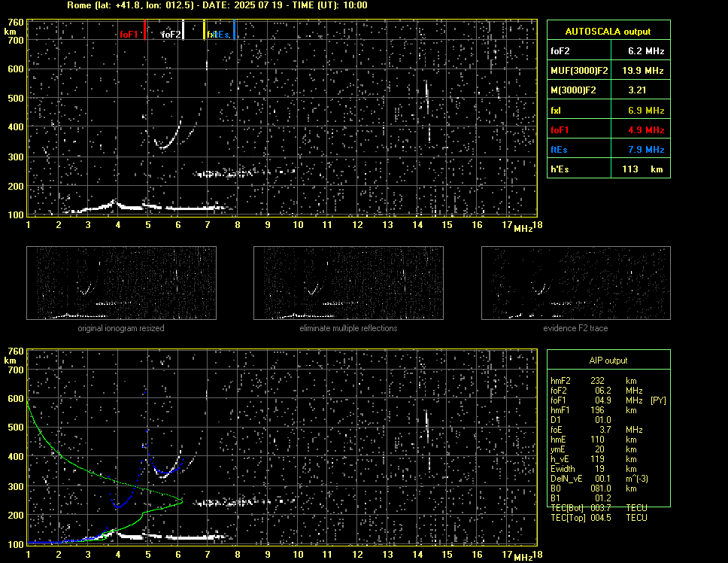Click the blue dotted reconstructed trace

tap(118, 507)
